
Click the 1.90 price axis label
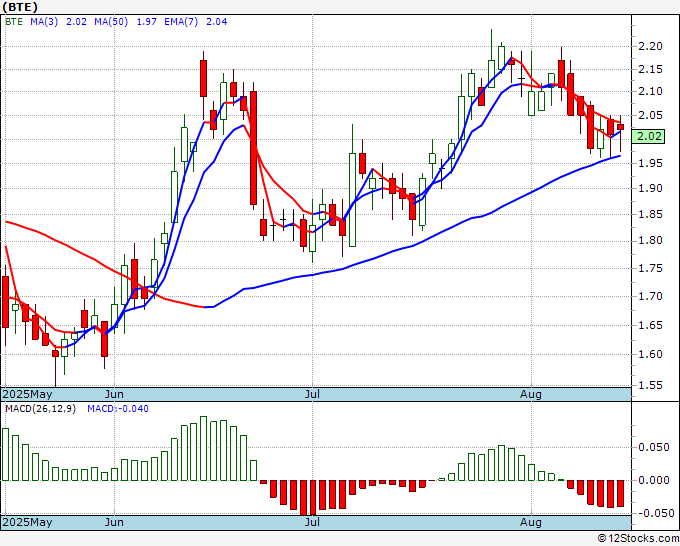pos(650,188)
